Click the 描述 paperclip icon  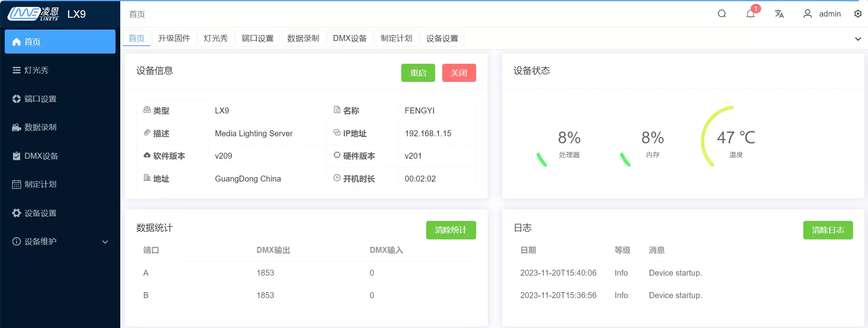pos(147,132)
